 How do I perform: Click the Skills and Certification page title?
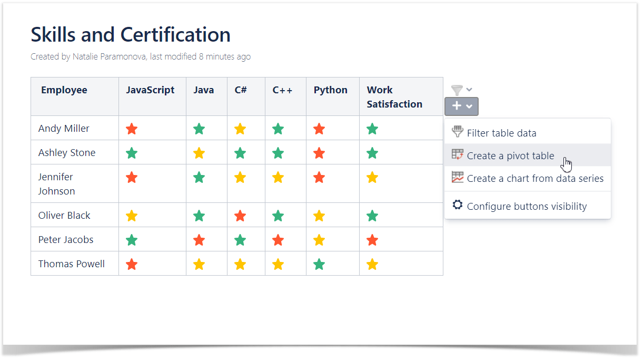(x=131, y=35)
